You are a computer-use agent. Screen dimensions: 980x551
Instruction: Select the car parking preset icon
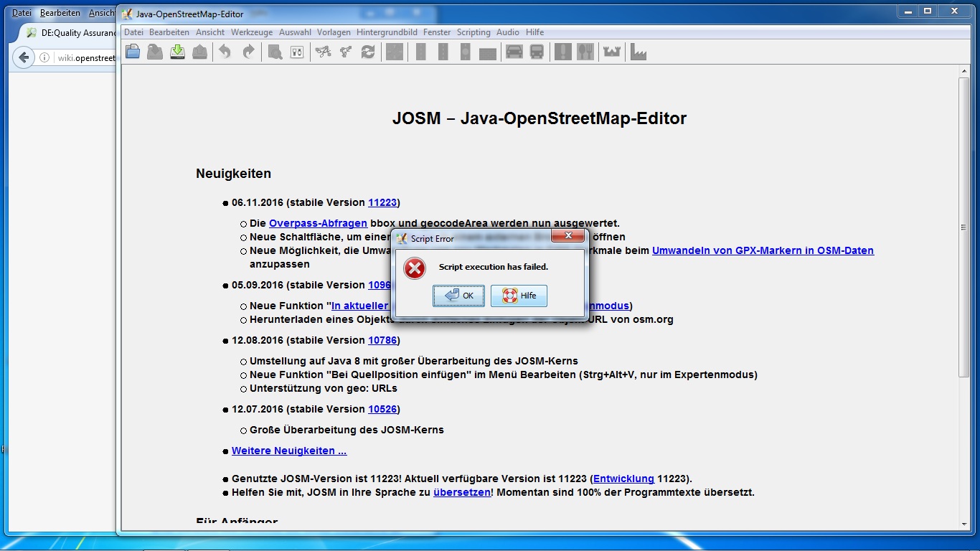click(x=514, y=52)
